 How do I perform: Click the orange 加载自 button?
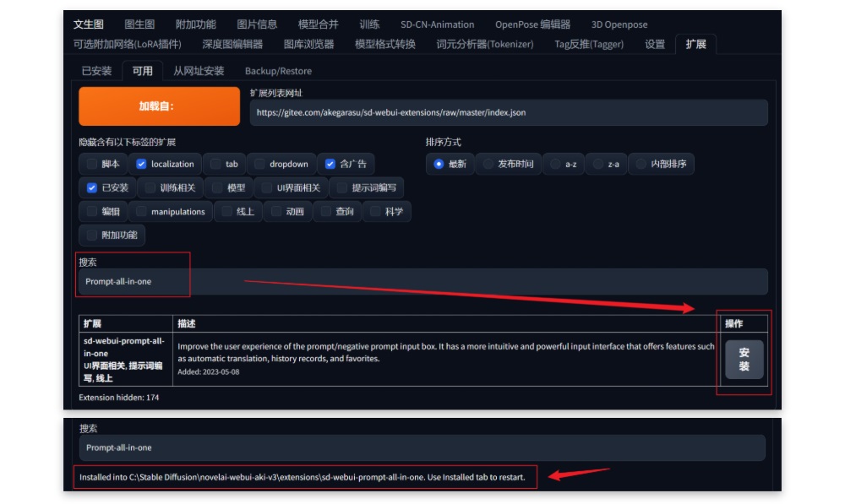[159, 106]
